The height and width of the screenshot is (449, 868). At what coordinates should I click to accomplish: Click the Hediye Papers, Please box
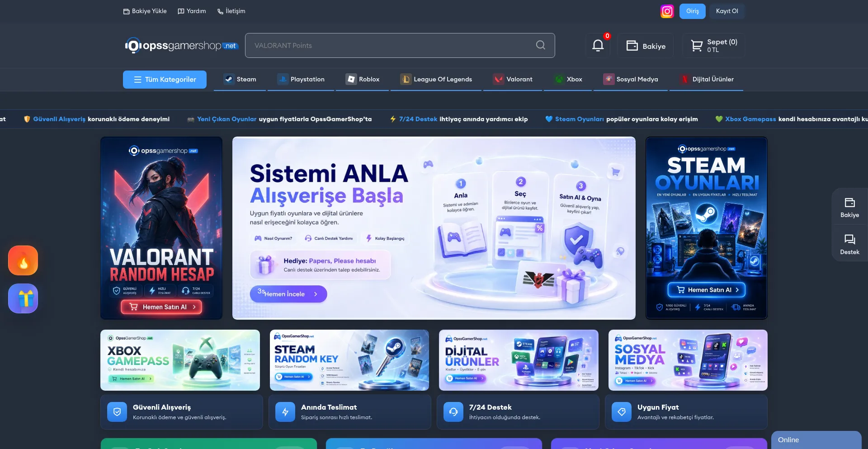[x=321, y=265]
